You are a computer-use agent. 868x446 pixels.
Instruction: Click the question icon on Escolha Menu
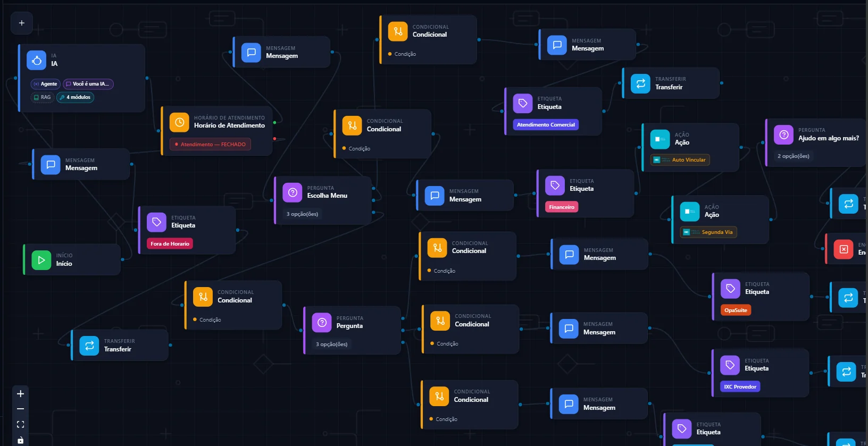(293, 192)
